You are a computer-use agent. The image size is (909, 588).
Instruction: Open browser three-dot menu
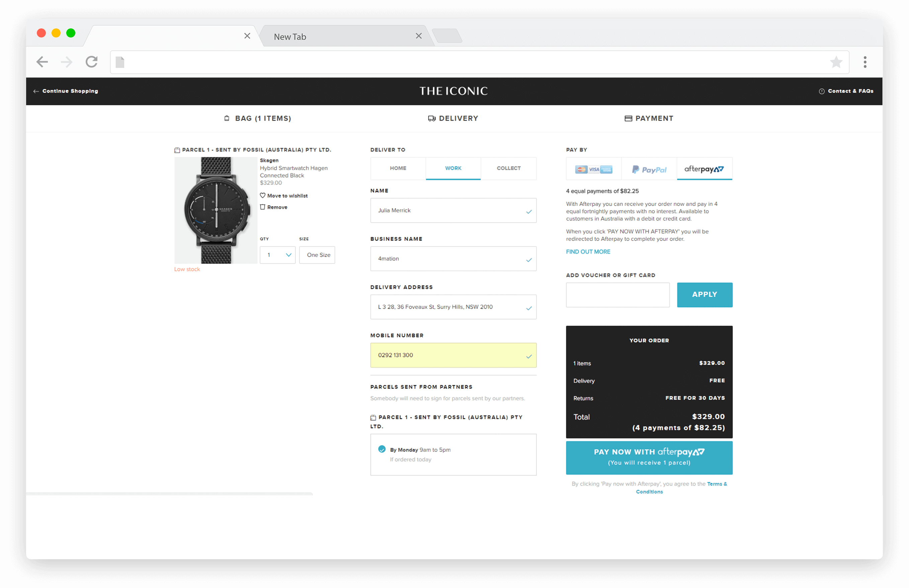(865, 62)
